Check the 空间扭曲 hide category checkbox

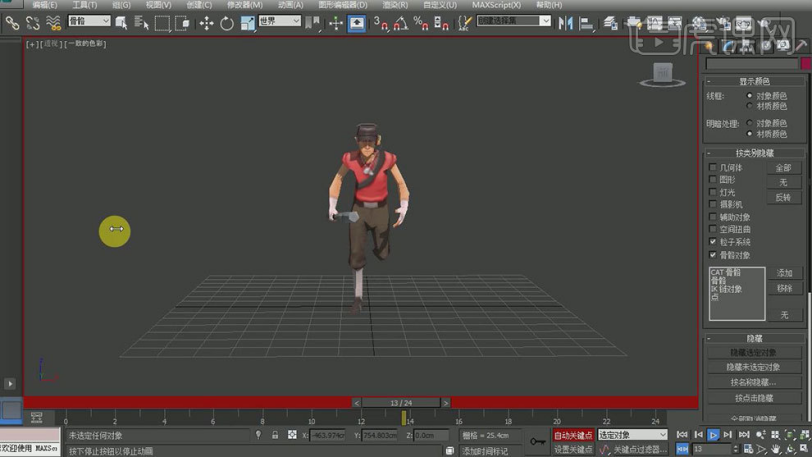pyautogui.click(x=713, y=229)
